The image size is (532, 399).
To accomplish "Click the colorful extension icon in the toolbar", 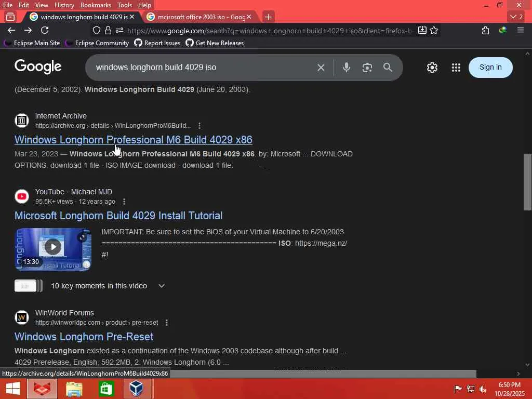I will point(502,31).
